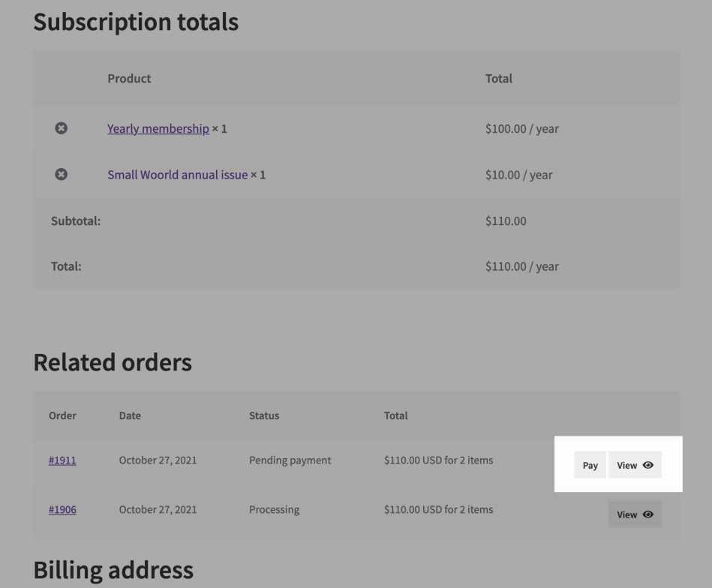Click the Subscription totals heading
The image size is (712, 588).
(x=136, y=22)
